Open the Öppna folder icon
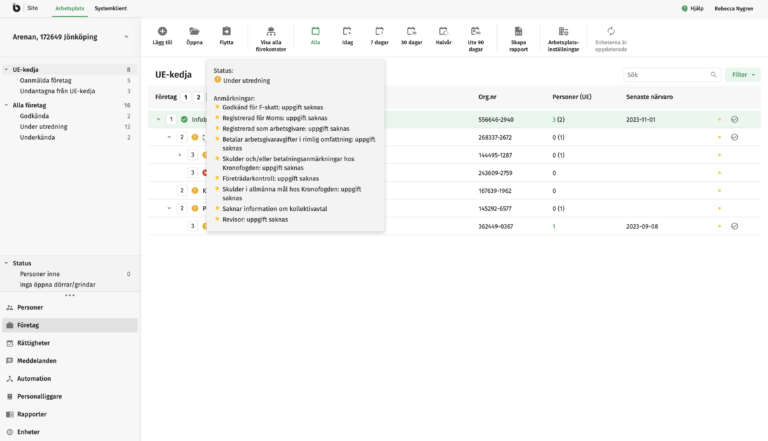Screen dimensions: 768x441 tap(194, 32)
